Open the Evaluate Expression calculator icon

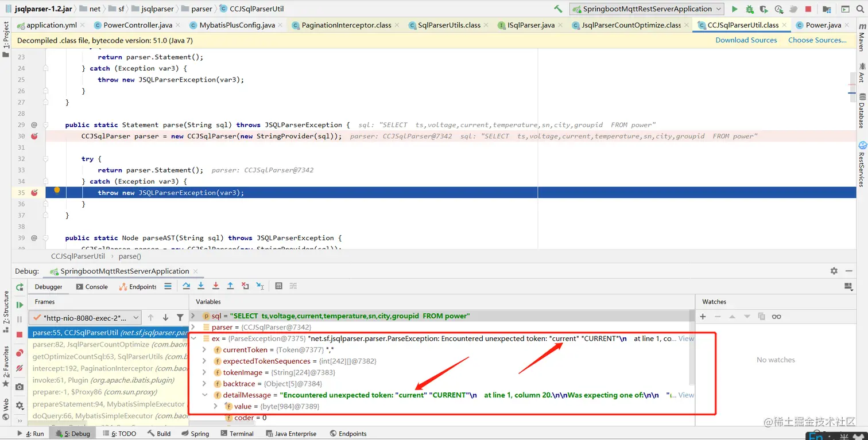coord(278,286)
